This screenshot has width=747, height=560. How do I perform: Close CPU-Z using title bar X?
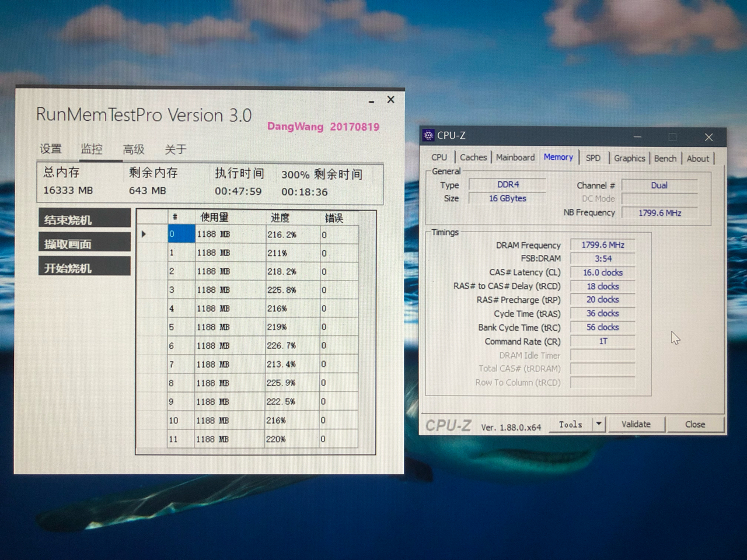pyautogui.click(x=708, y=137)
